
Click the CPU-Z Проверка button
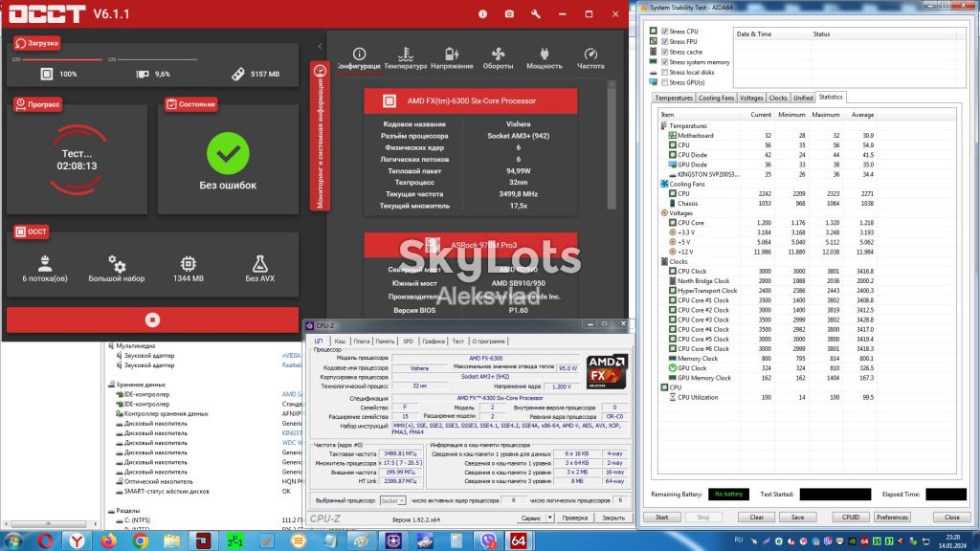tap(574, 518)
